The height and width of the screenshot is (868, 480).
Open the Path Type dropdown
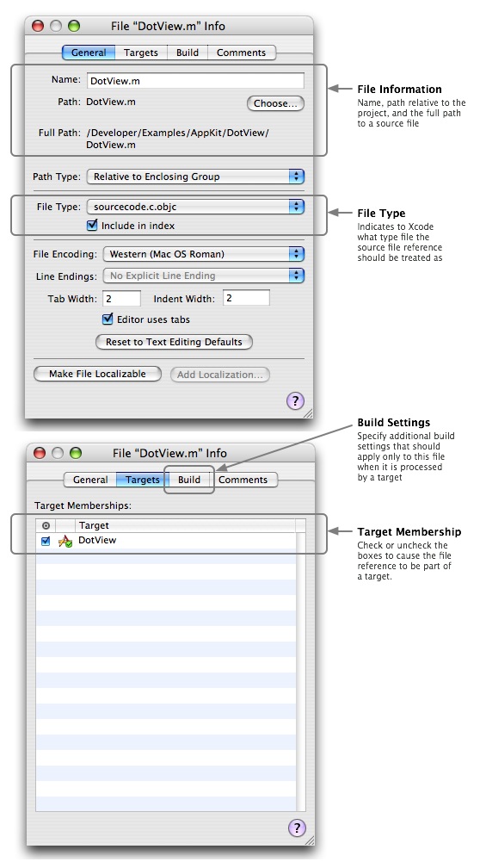coord(196,177)
